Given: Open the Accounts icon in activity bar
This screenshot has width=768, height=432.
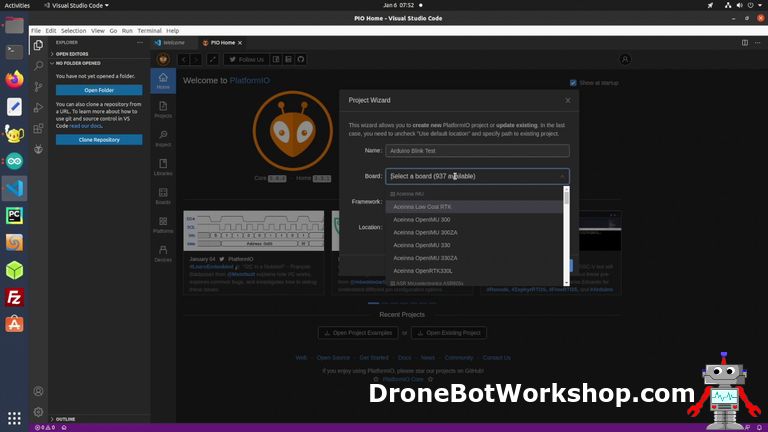Looking at the screenshot, I should [38, 391].
